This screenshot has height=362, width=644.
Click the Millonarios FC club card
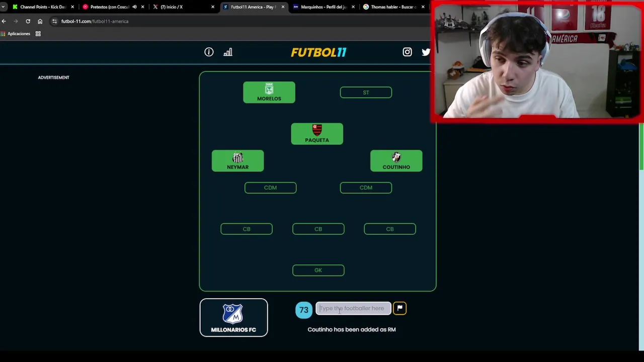coord(233,317)
